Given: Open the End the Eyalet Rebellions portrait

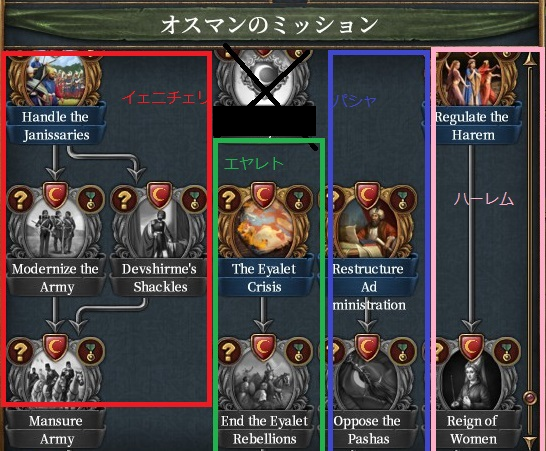Looking at the screenshot, I should [264, 381].
